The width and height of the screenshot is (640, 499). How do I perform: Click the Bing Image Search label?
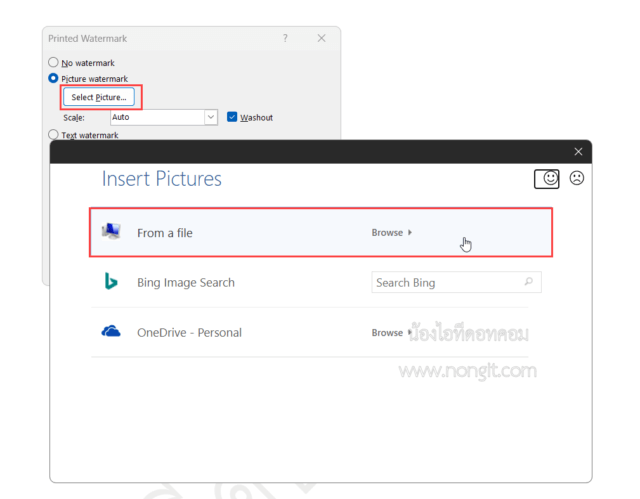point(186,282)
